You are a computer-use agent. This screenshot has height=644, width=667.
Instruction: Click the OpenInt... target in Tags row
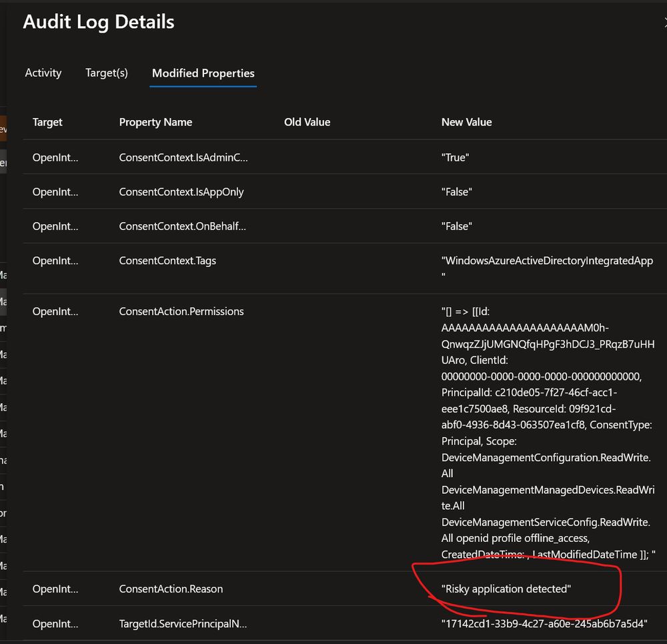(x=55, y=260)
